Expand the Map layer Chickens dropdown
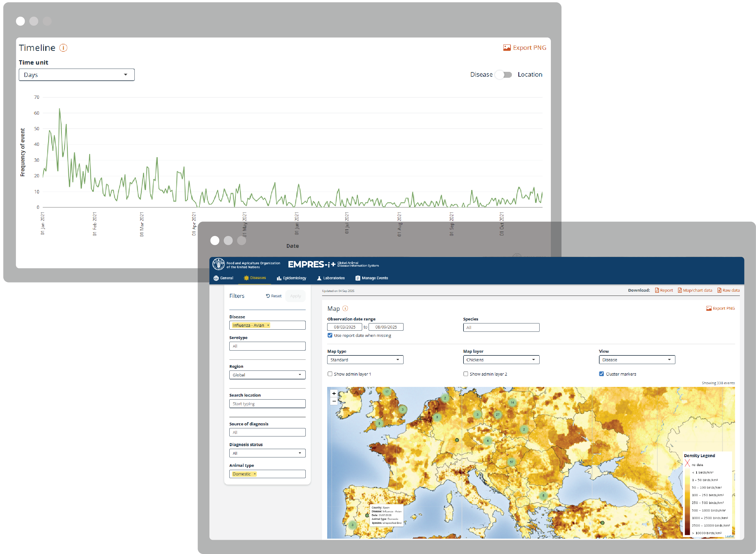The image size is (756, 554). (501, 360)
